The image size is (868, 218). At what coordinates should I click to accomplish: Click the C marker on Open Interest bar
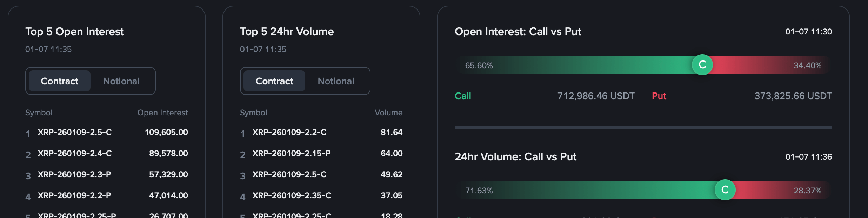point(702,65)
